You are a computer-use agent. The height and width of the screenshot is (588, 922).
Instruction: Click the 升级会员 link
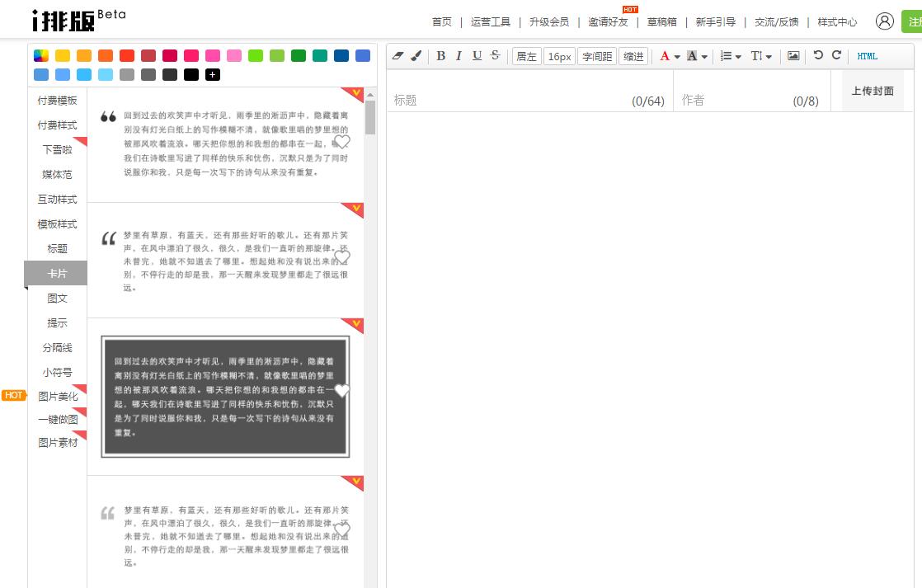click(549, 21)
